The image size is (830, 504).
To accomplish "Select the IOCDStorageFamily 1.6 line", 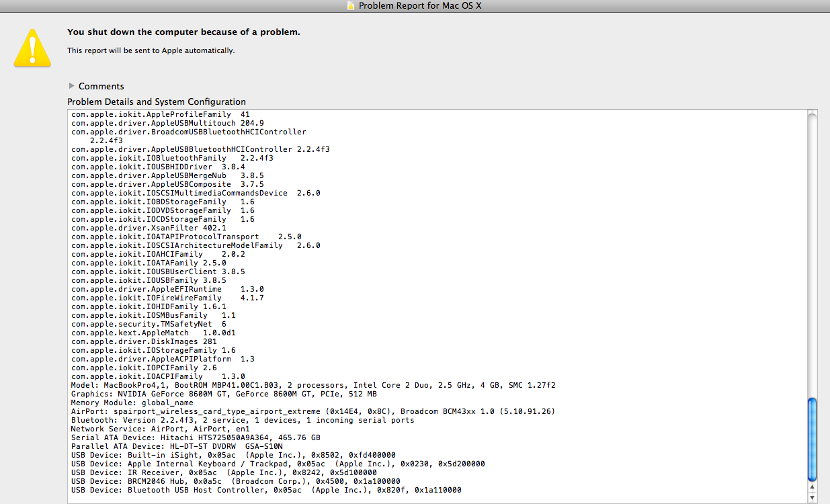I will click(163, 219).
